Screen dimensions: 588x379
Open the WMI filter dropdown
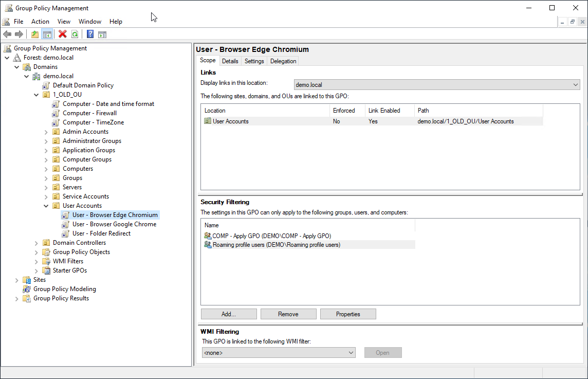coord(279,353)
